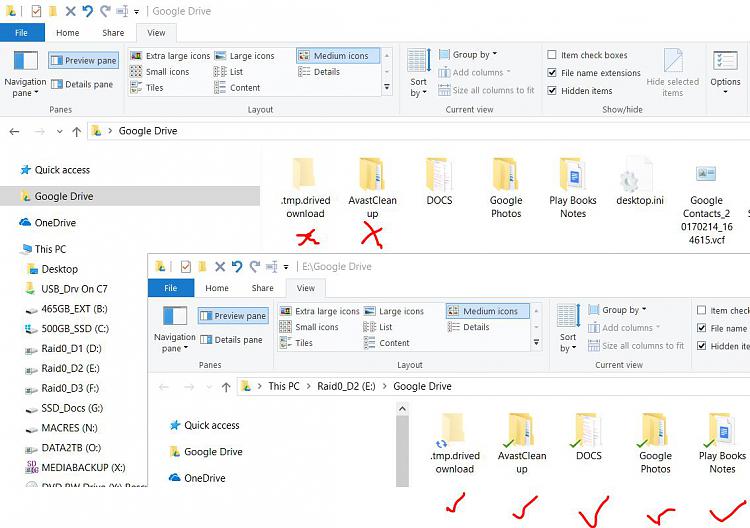This screenshot has width=750, height=528.
Task: Click Add columns in front window ribbon
Action: coord(624,328)
